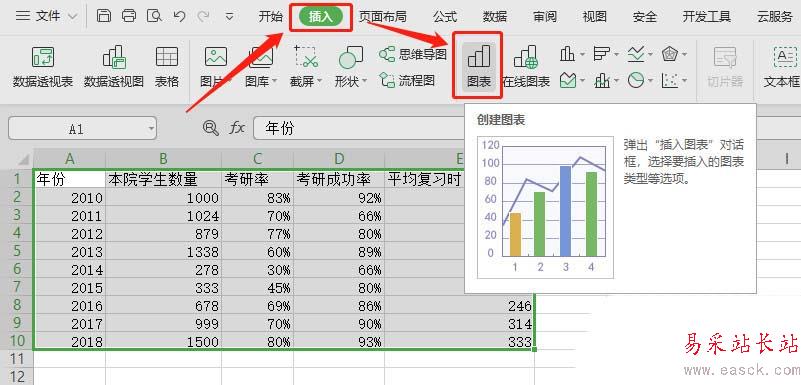Switch to the 开始 tab

click(x=270, y=17)
